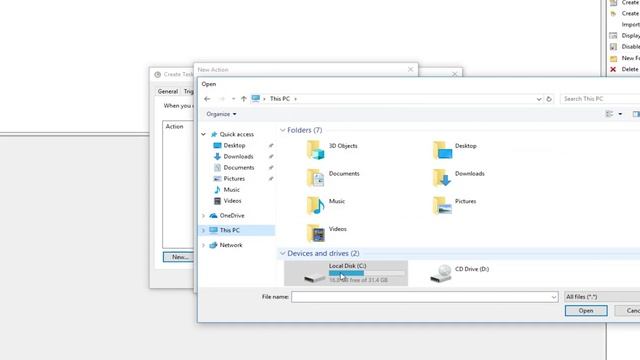This screenshot has height=360, width=640.
Task: Click pin icon next to Downloads
Action: (x=271, y=156)
